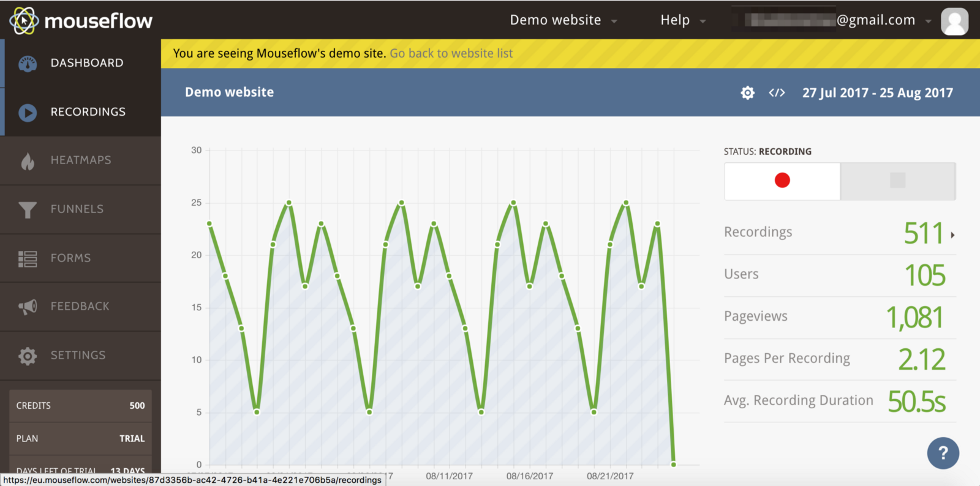Open the SETTINGS menu item
980x486 pixels.
coord(81,356)
